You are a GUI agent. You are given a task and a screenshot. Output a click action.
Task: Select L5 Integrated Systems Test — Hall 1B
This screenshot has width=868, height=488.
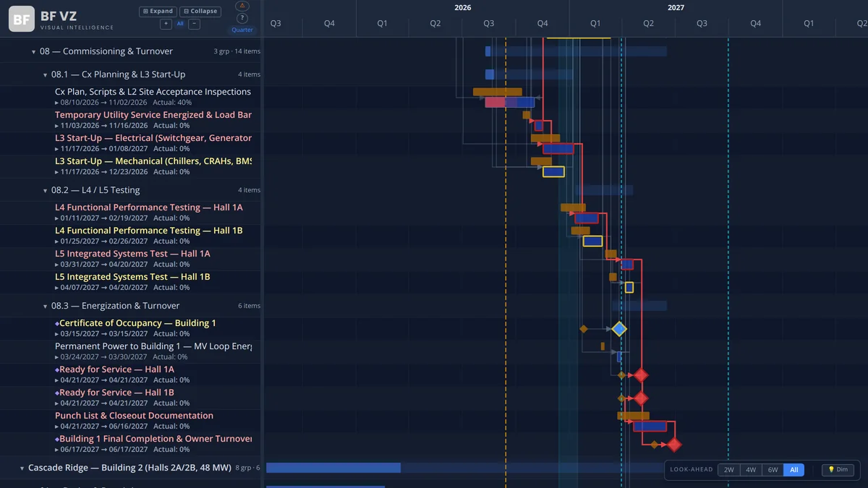click(x=132, y=277)
